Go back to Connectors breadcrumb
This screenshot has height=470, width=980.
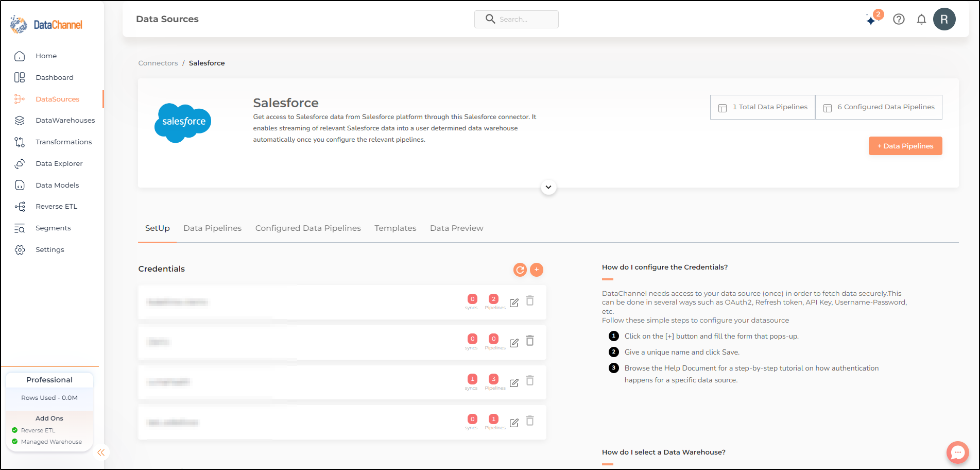click(158, 63)
